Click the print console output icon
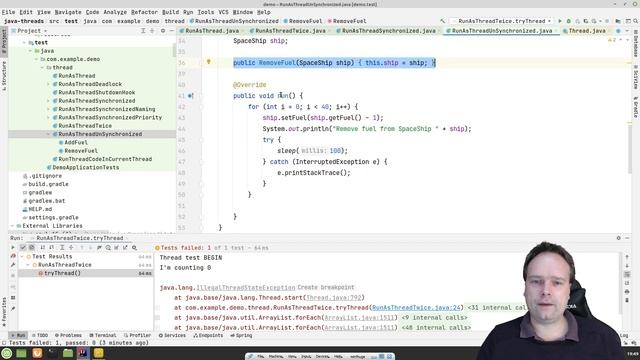The height and width of the screenshot is (360, 640). coord(627,291)
